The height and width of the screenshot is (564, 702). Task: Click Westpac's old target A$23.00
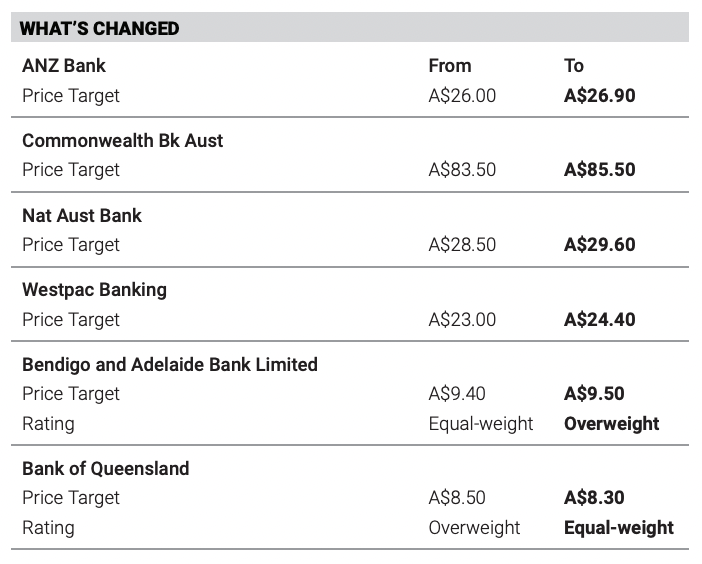pyautogui.click(x=462, y=320)
